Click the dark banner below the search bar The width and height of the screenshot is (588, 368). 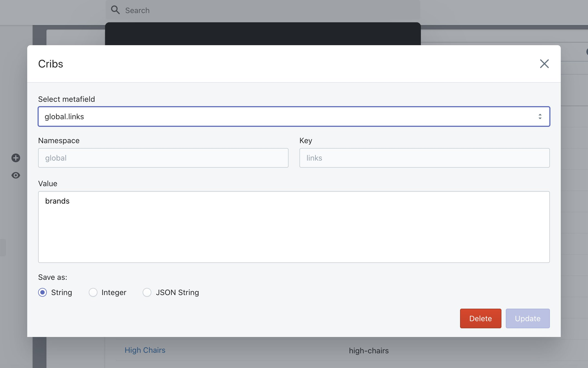point(263,34)
